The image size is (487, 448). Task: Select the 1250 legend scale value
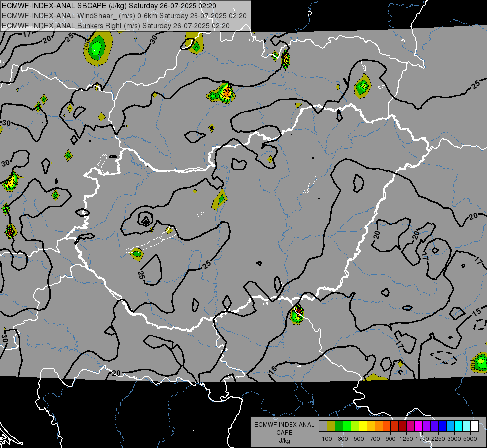click(406, 439)
